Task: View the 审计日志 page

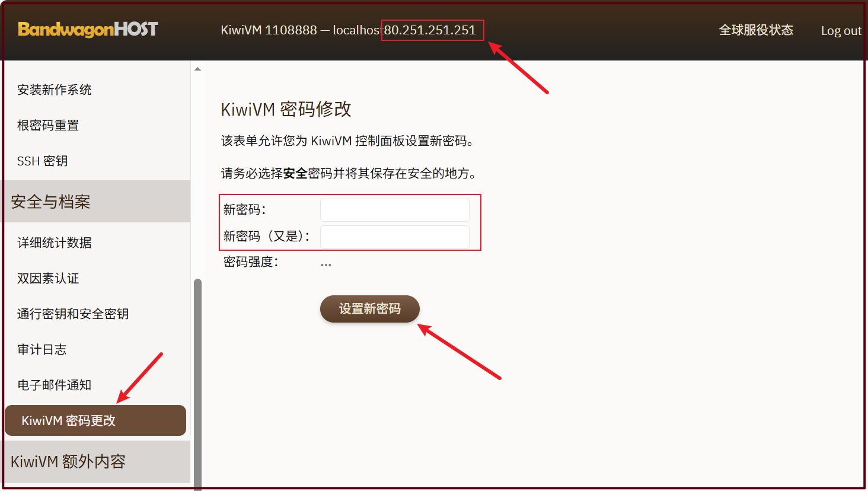Action: pos(42,349)
